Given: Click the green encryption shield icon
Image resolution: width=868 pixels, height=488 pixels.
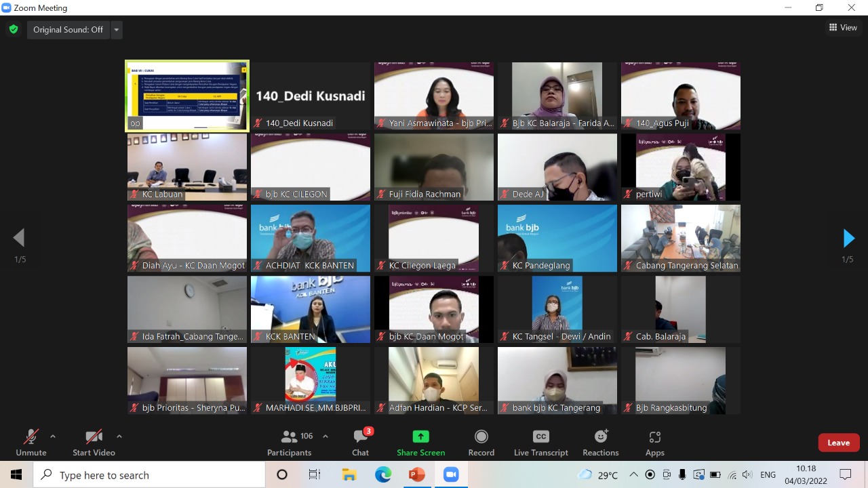Looking at the screenshot, I should (13, 30).
